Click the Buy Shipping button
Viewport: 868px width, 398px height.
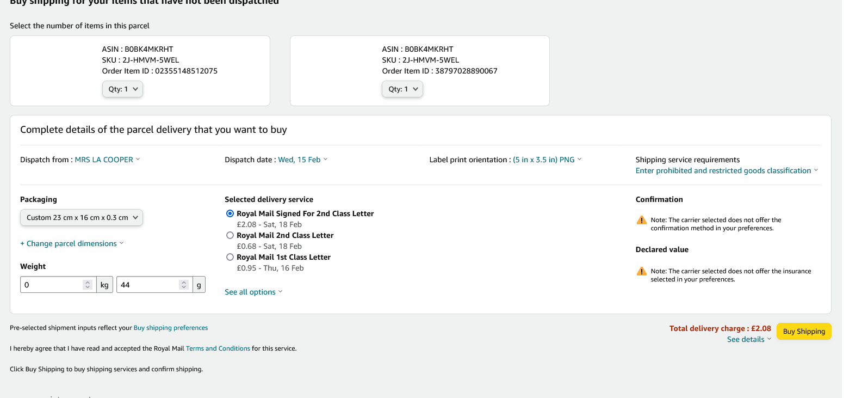803,331
